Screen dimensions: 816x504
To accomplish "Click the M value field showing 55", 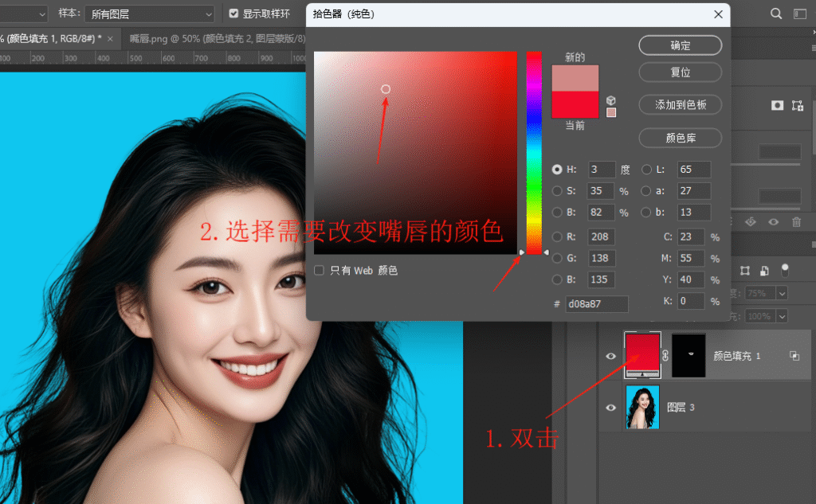I will click(x=691, y=258).
